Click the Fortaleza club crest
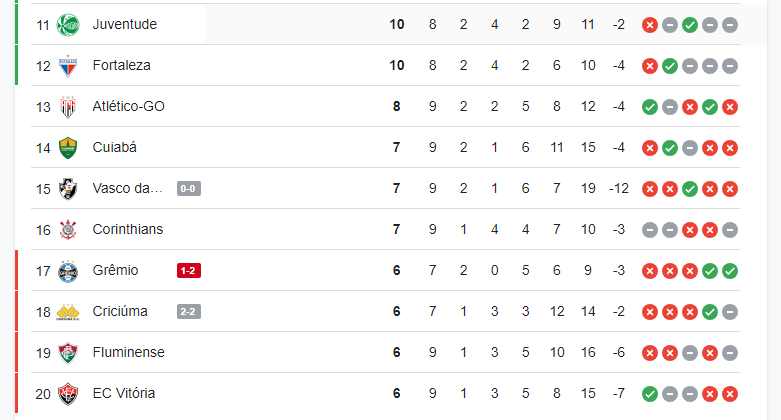781x420 pixels. coord(68,66)
